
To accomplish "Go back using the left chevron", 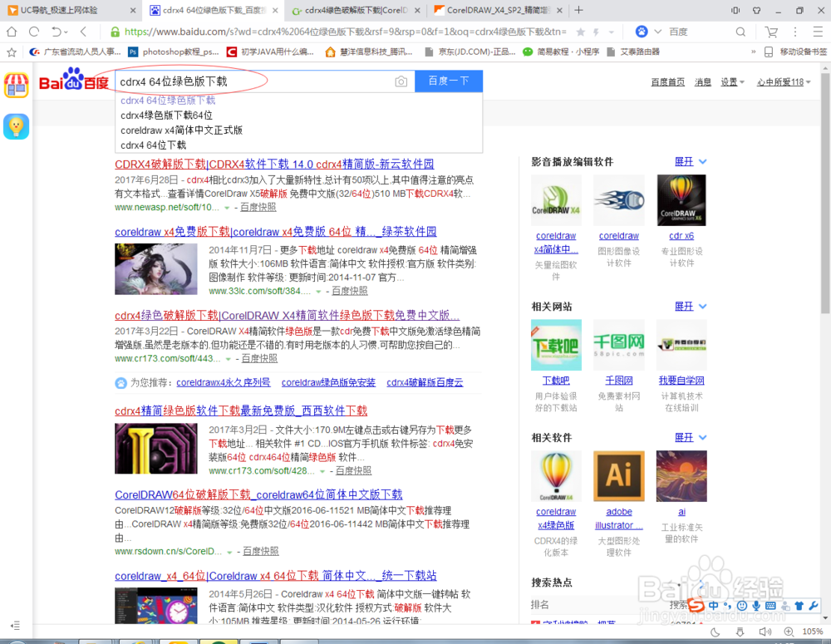I will point(83,32).
